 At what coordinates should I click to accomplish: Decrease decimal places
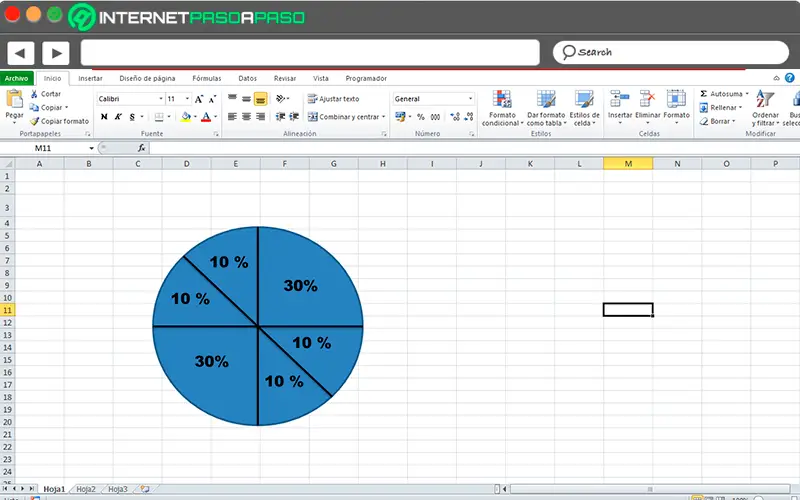(x=469, y=117)
